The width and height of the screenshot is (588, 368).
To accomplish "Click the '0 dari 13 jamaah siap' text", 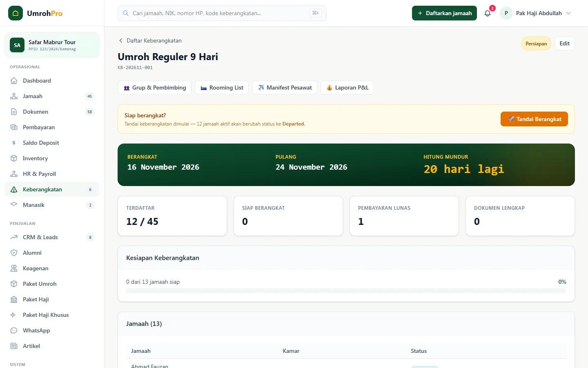I will pos(153,282).
